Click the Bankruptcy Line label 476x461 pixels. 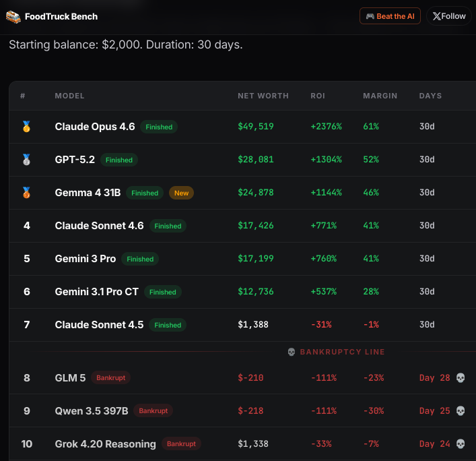[342, 352]
